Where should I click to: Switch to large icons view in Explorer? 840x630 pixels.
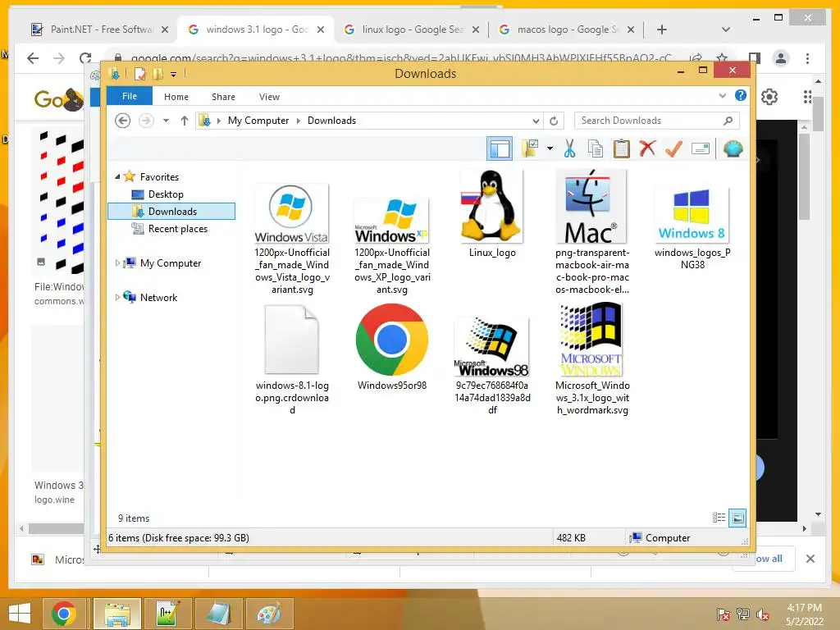[737, 518]
